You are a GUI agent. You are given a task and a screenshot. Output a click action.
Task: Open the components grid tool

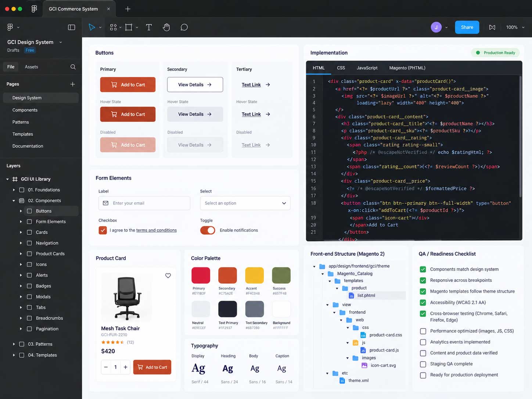click(113, 27)
